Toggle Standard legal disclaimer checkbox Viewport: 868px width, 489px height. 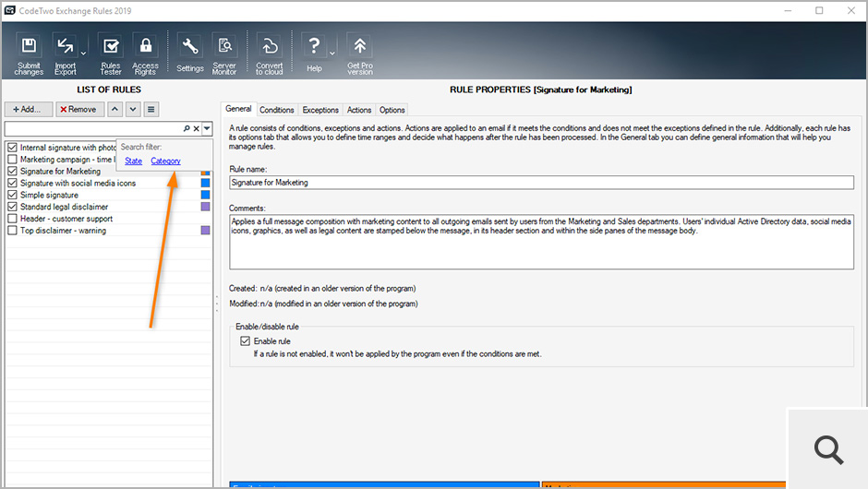(x=12, y=207)
